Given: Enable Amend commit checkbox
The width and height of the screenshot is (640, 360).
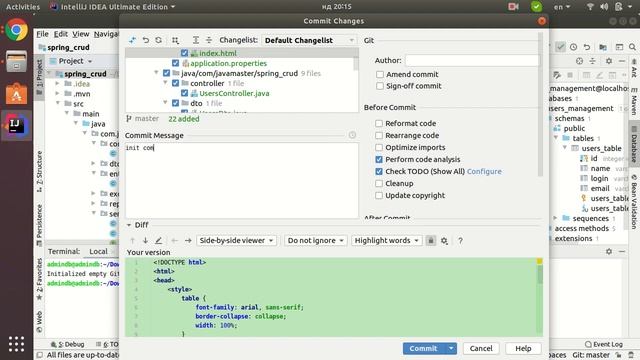Looking at the screenshot, I should pyautogui.click(x=380, y=74).
